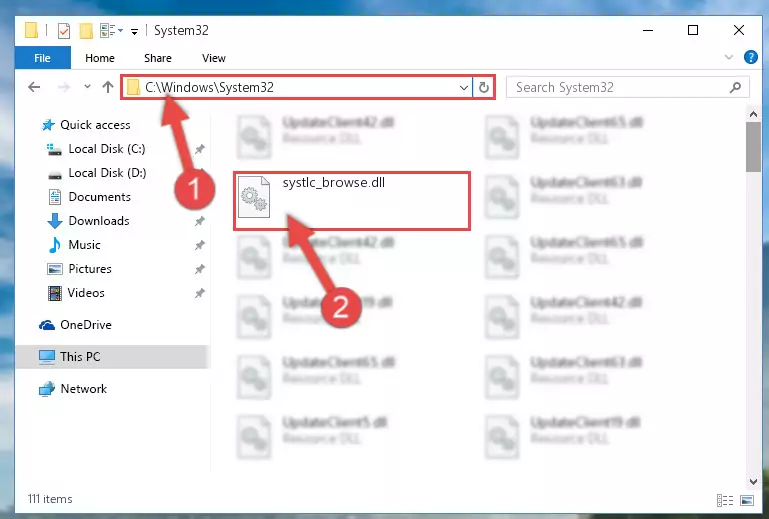
Task: Select OneDrive in the navigation pane
Action: tap(86, 325)
